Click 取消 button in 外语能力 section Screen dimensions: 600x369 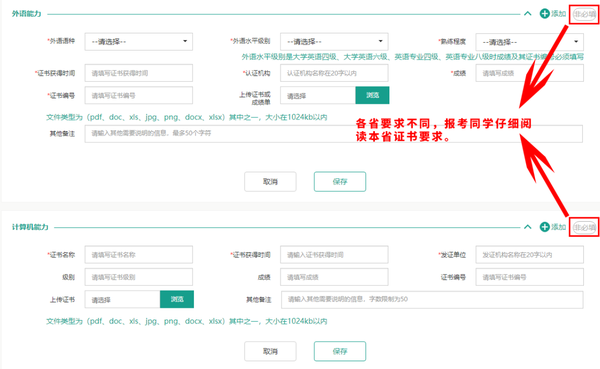270,182
